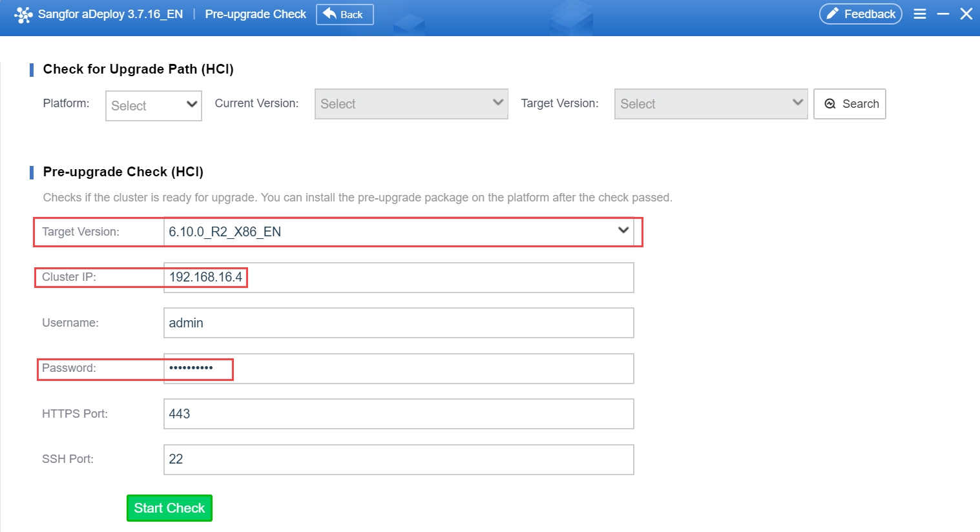Open the hamburger menu icon
Image resolution: width=980 pixels, height=532 pixels.
pyautogui.click(x=920, y=14)
